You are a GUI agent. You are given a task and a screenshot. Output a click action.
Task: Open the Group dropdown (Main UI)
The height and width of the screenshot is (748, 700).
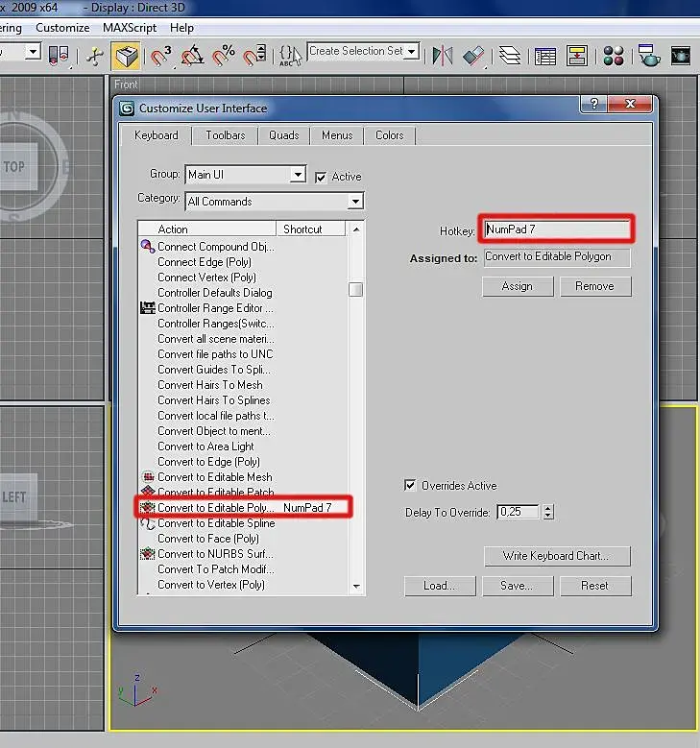(299, 175)
